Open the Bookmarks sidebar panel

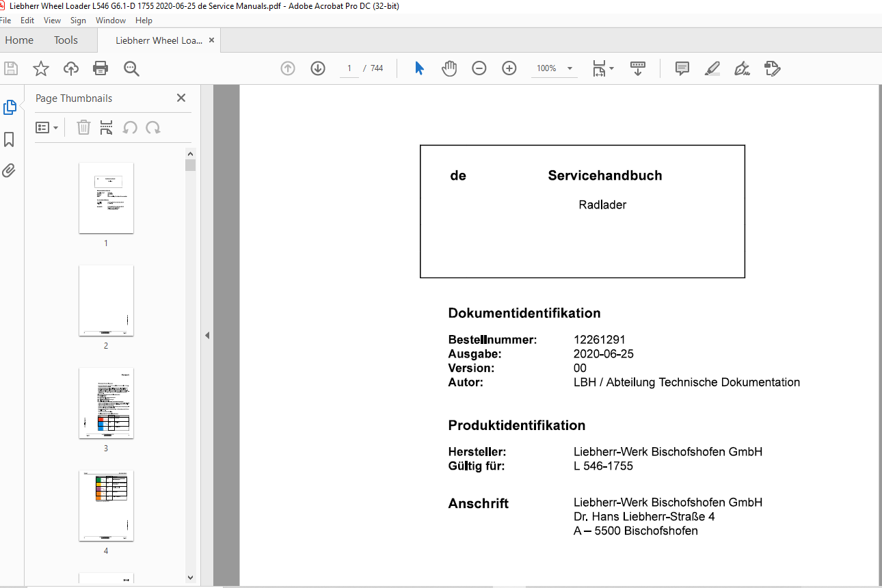[9, 139]
